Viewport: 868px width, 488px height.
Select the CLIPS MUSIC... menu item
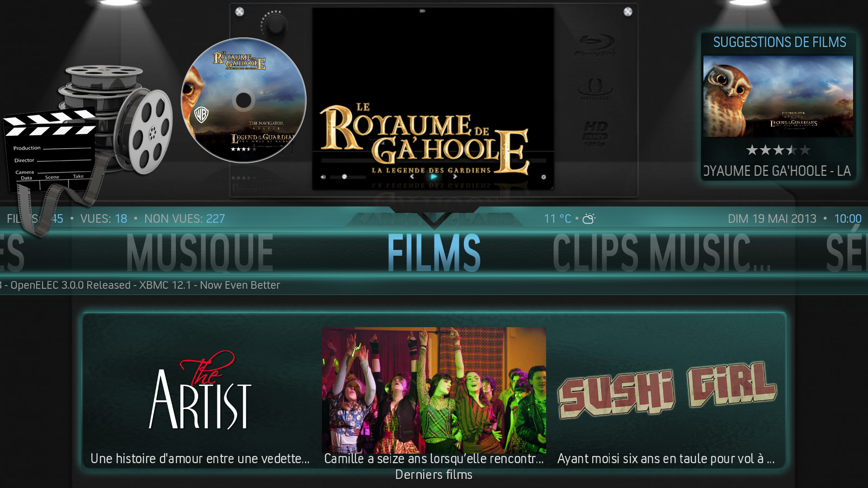click(661, 253)
